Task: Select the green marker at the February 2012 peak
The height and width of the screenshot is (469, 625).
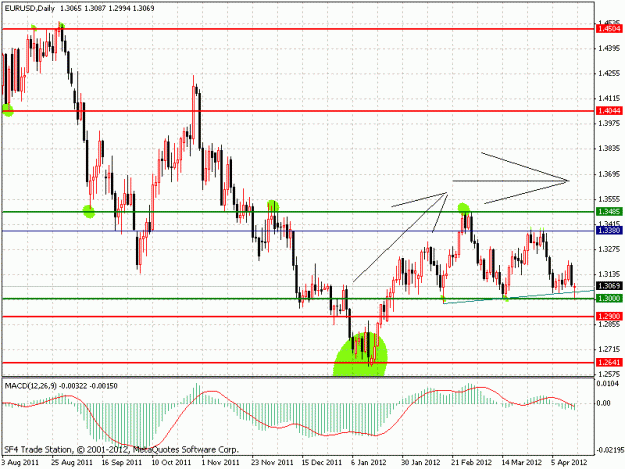Action: (x=464, y=208)
